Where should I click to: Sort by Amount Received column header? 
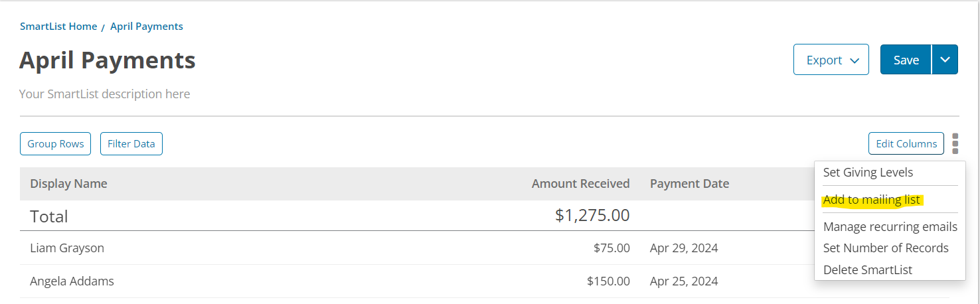pos(580,184)
